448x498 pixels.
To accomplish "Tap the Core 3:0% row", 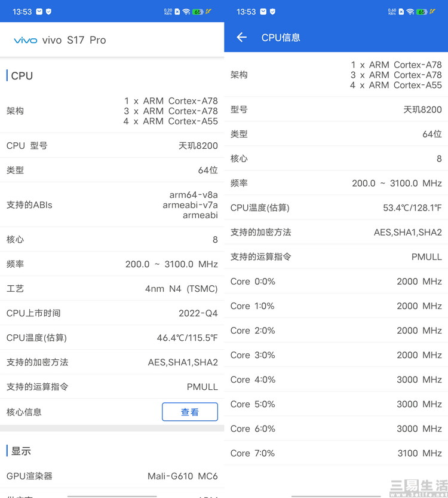I will 336,355.
